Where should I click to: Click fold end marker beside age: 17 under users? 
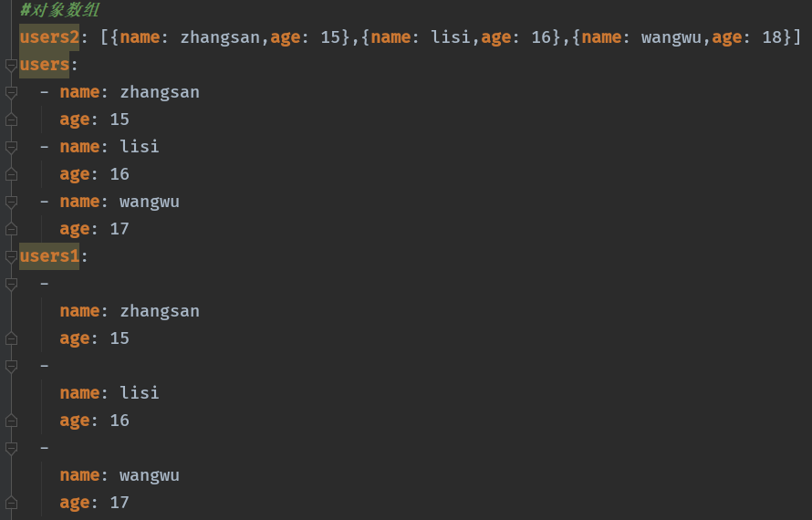point(11,229)
